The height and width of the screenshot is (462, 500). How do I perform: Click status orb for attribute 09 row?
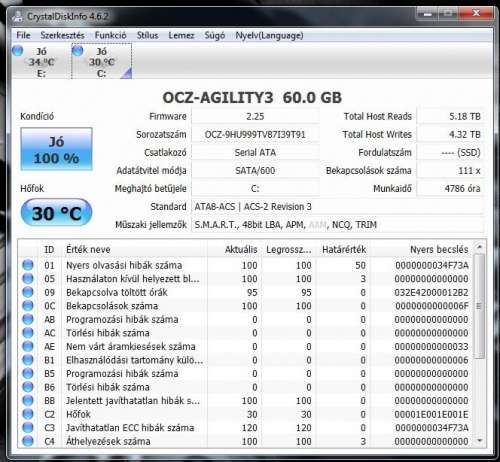[x=28, y=292]
